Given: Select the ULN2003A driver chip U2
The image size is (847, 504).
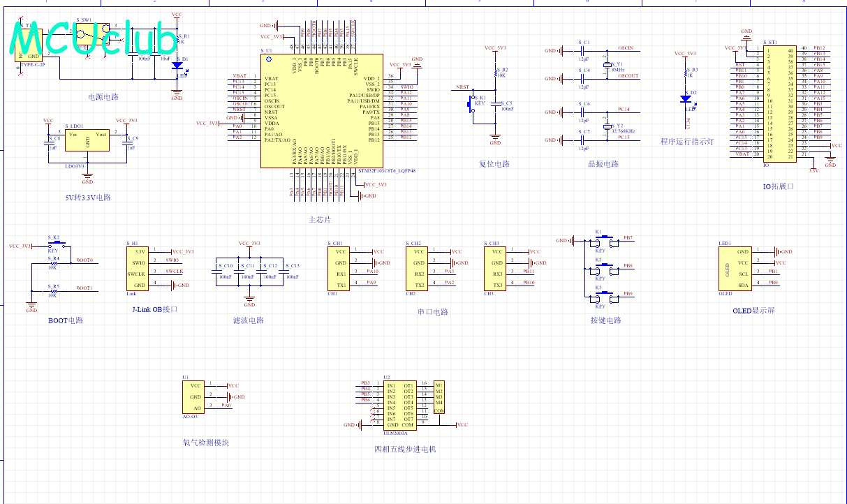Looking at the screenshot, I should pos(400,405).
